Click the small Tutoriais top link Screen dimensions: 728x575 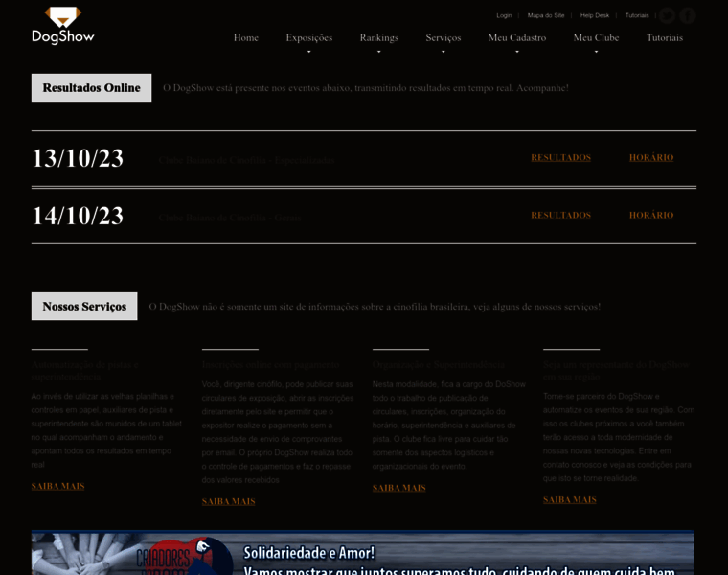point(637,15)
